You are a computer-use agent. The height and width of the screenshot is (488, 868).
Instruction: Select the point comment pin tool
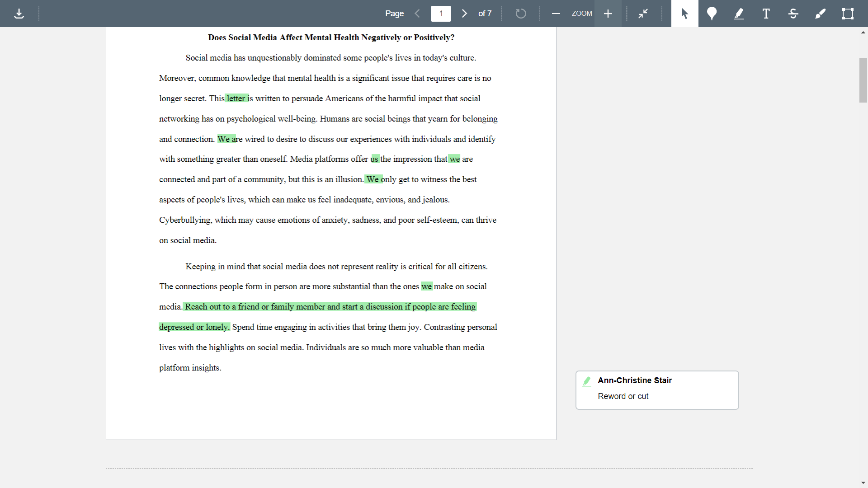tap(712, 14)
